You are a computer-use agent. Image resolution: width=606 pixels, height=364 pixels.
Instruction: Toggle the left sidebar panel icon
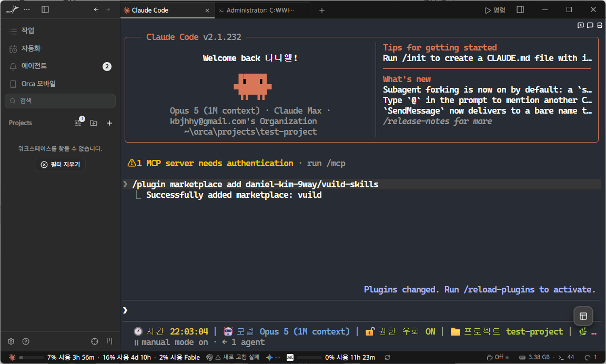tap(45, 9)
